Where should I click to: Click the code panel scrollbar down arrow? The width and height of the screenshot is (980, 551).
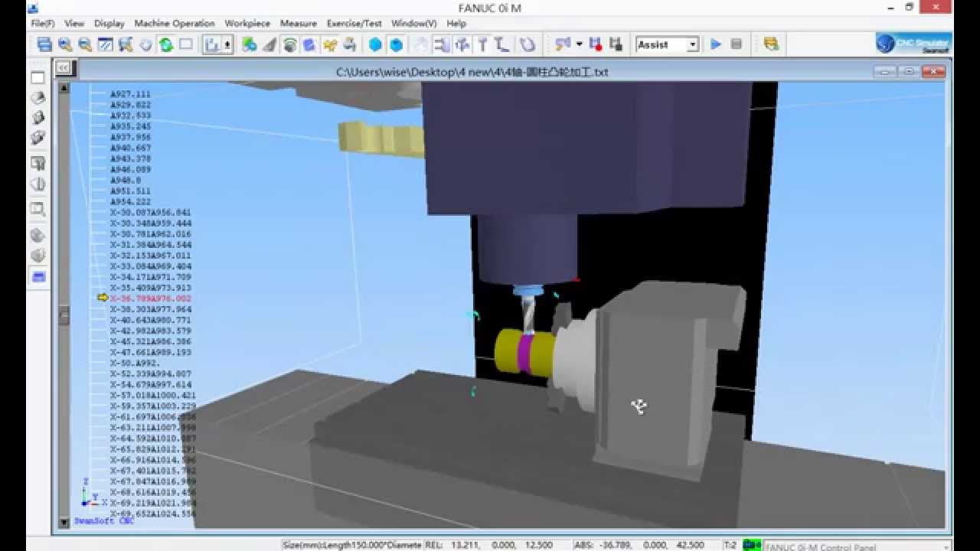(x=64, y=522)
